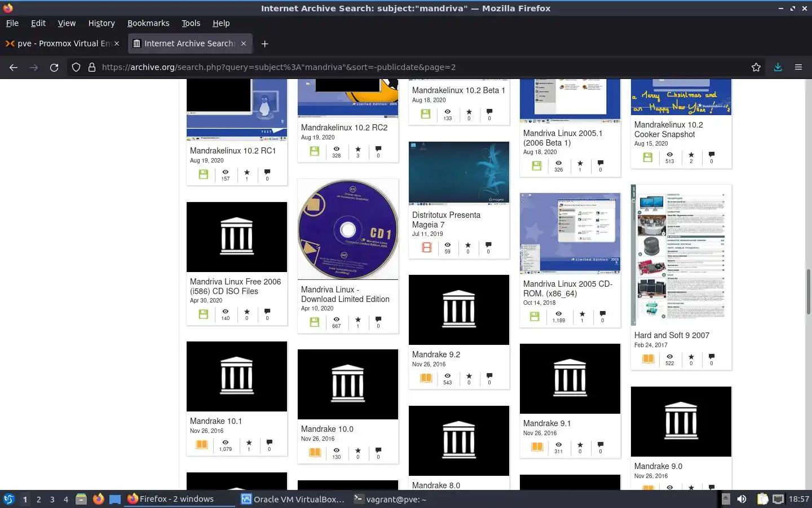Open the Mandrakelinux 10.2 RC2 item link
Screen dimensions: 812x508
344,128
